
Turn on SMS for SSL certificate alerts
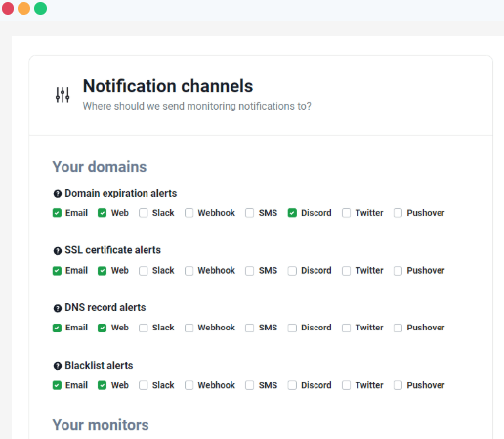(250, 271)
